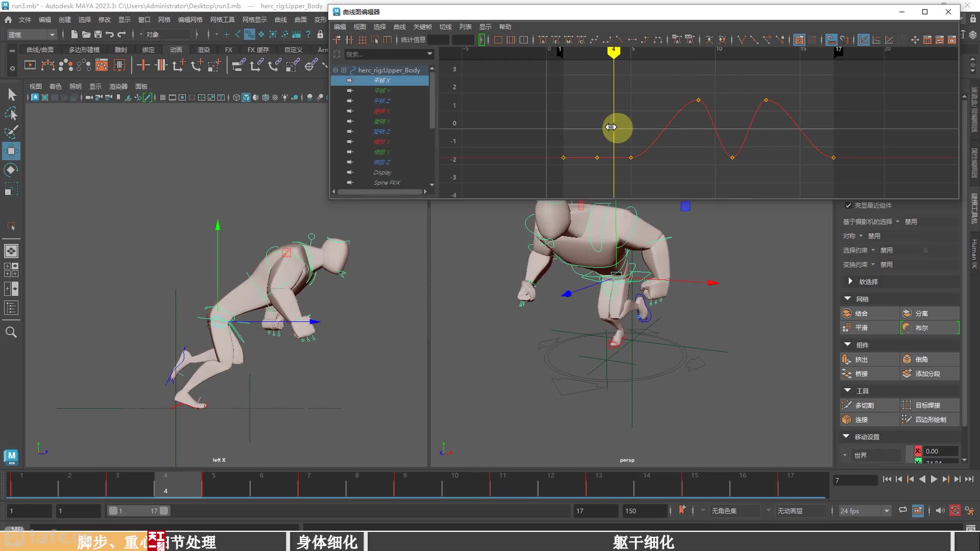Toggle the lock icon in status line
The width and height of the screenshot is (980, 551).
(x=320, y=34)
